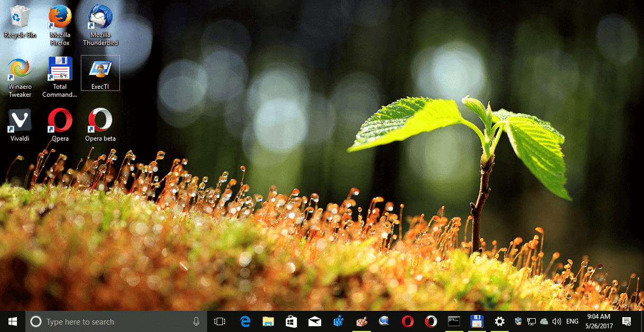Open the network flyout from the tray
644x332 pixels.
[531, 321]
